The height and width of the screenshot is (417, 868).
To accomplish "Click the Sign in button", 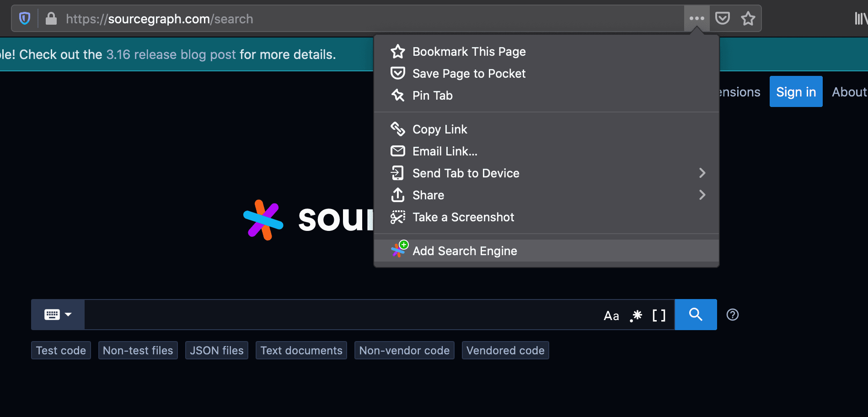I will coord(796,91).
